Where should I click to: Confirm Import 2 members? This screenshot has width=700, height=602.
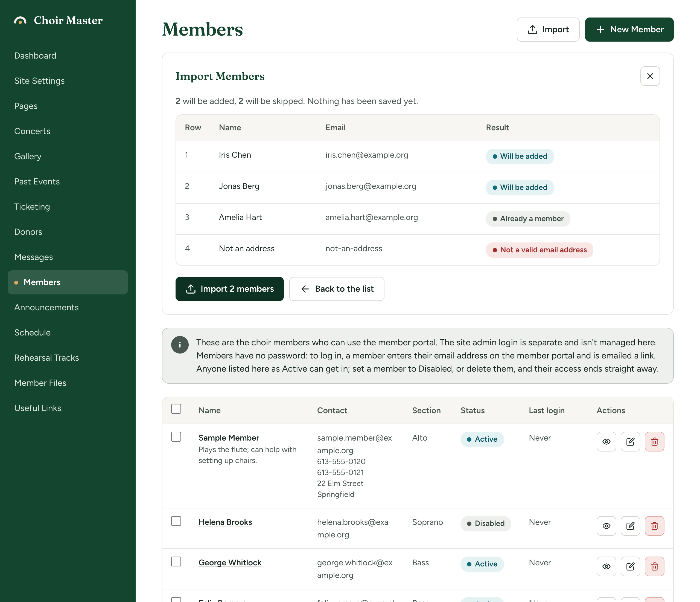[x=229, y=289]
